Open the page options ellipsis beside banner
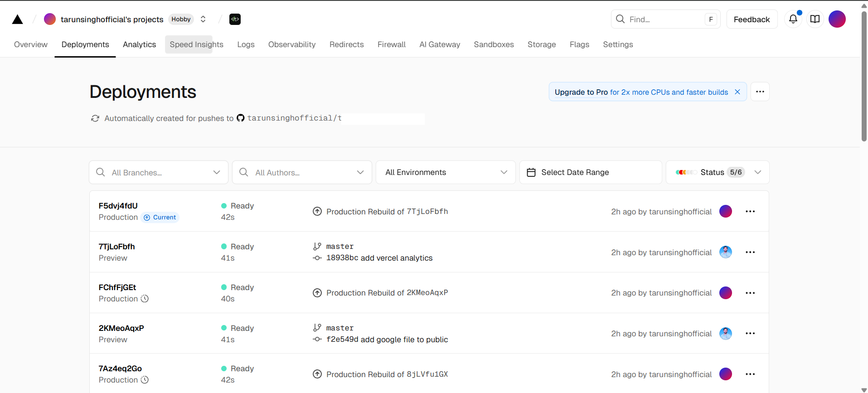The width and height of the screenshot is (868, 393). pyautogui.click(x=760, y=92)
